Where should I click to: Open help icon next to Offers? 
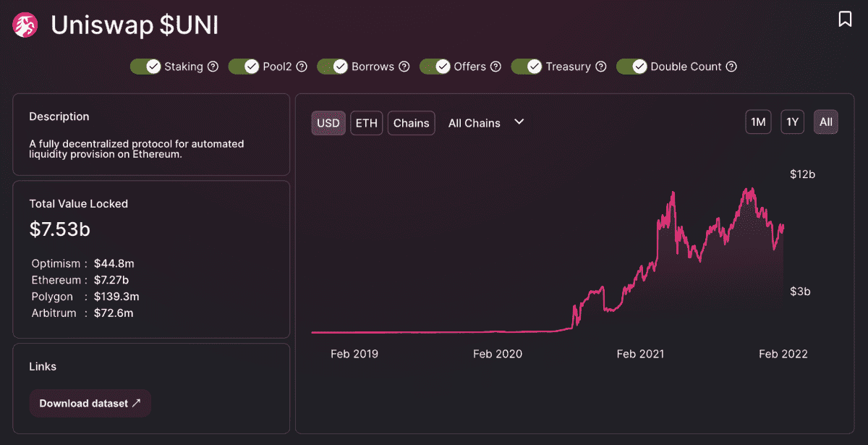[x=495, y=67]
